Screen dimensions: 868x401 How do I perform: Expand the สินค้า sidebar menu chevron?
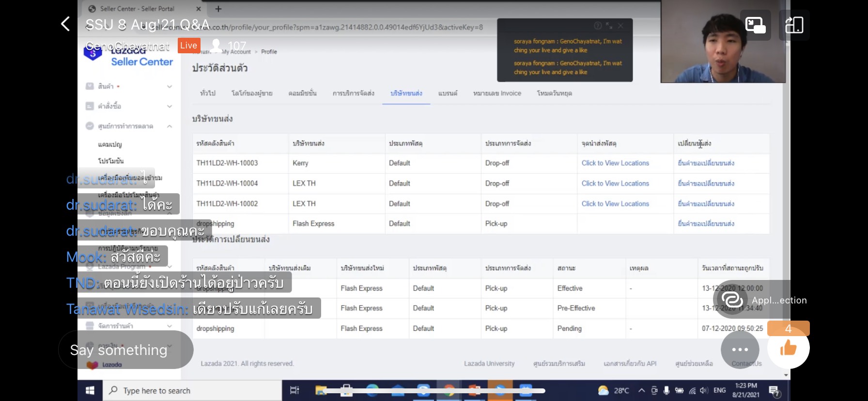170,87
